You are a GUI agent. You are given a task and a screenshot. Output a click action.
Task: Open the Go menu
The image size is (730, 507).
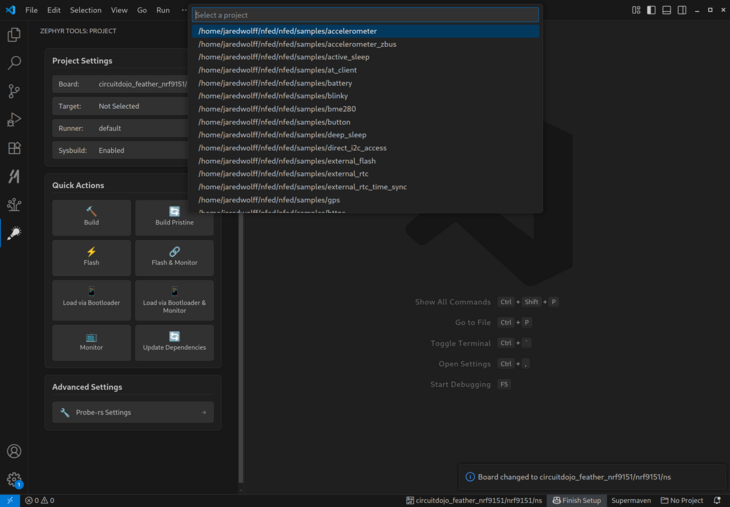click(x=142, y=10)
